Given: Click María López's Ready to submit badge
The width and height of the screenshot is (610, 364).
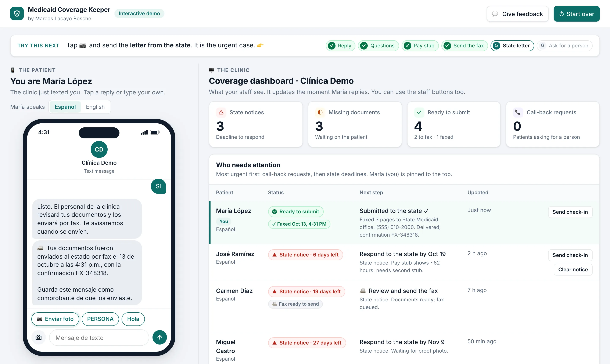Looking at the screenshot, I should (296, 211).
